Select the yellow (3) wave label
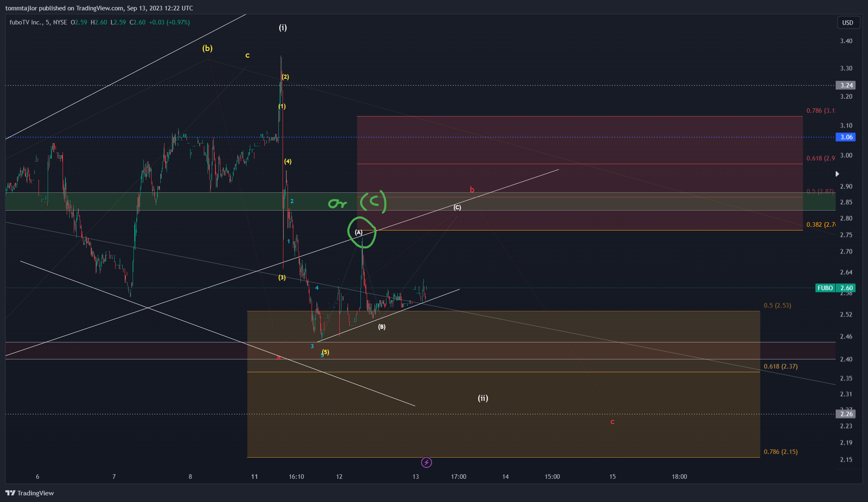Image resolution: width=868 pixels, height=502 pixels. coord(282,277)
